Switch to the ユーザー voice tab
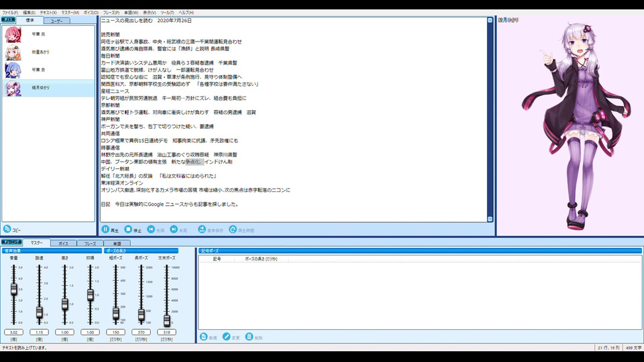The height and width of the screenshot is (362, 644). tap(56, 21)
